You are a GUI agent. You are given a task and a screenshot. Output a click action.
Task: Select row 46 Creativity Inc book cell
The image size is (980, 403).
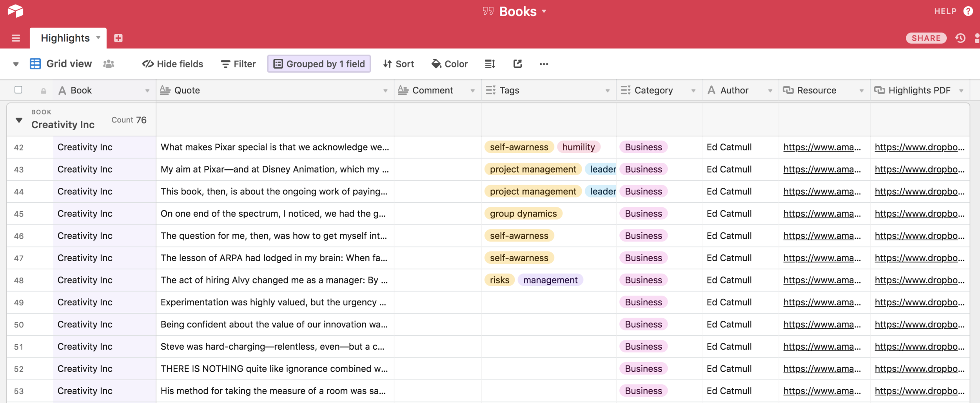click(105, 236)
